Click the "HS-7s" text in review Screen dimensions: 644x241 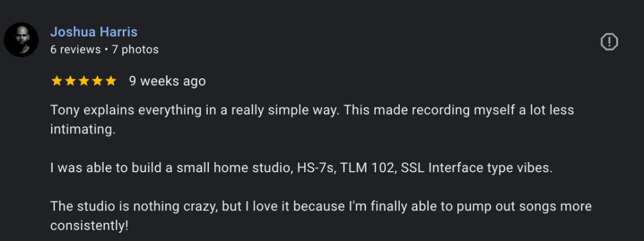316,167
